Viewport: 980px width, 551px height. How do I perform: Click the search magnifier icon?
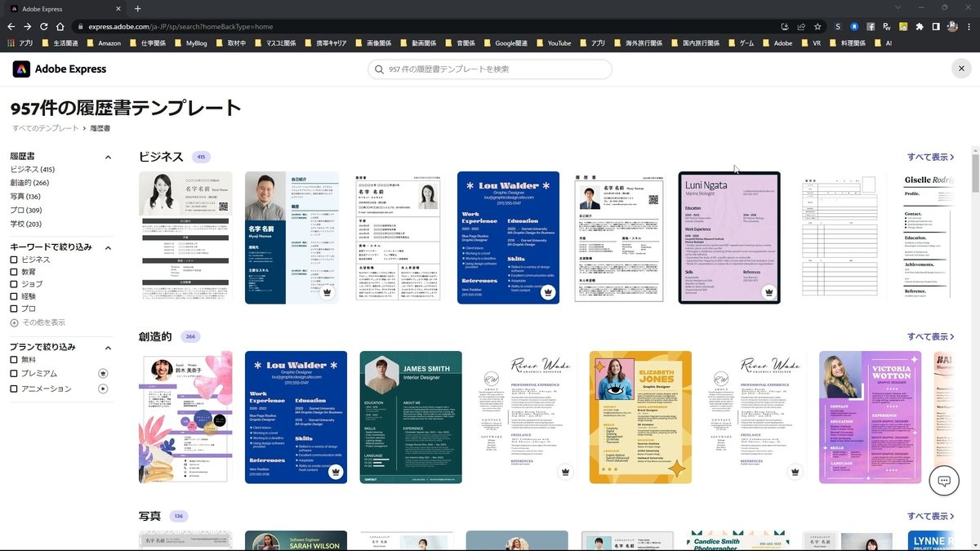(380, 69)
